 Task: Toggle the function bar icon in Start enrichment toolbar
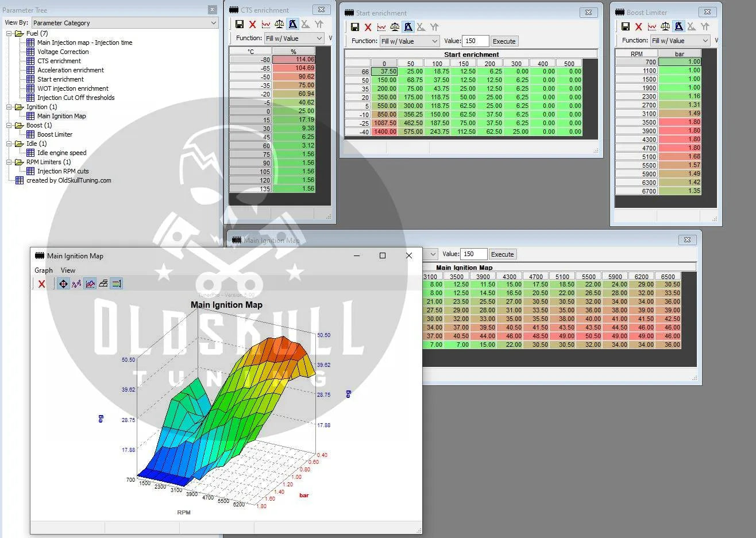tap(408, 27)
